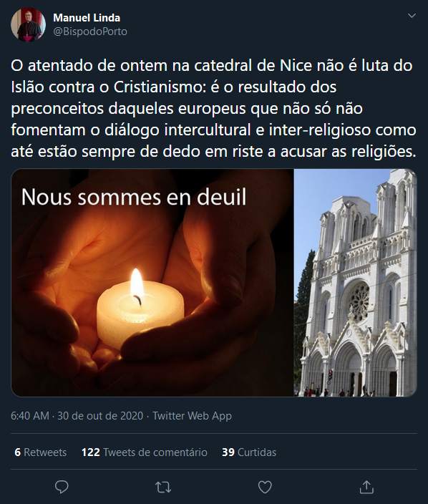Show the 39 Curtidas likes list

point(249,452)
